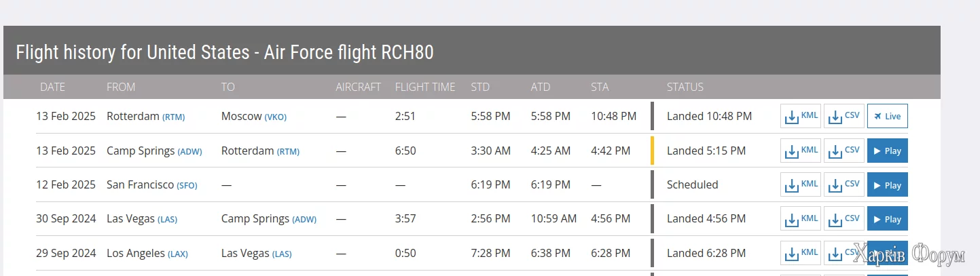
Task: Click the DATE column header
Action: point(52,87)
